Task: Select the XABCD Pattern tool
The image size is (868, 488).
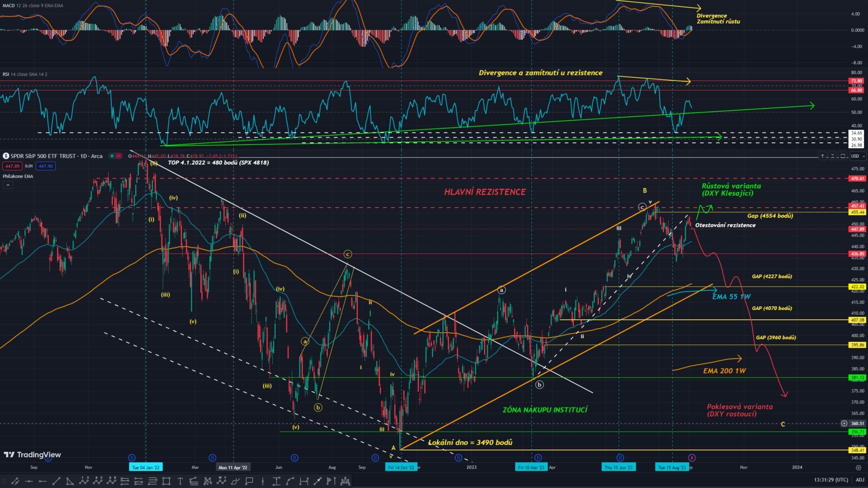Action: (x=208, y=482)
